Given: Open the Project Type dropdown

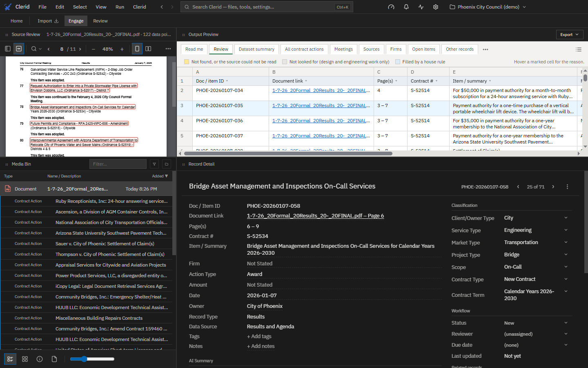Looking at the screenshot, I should click(x=535, y=255).
